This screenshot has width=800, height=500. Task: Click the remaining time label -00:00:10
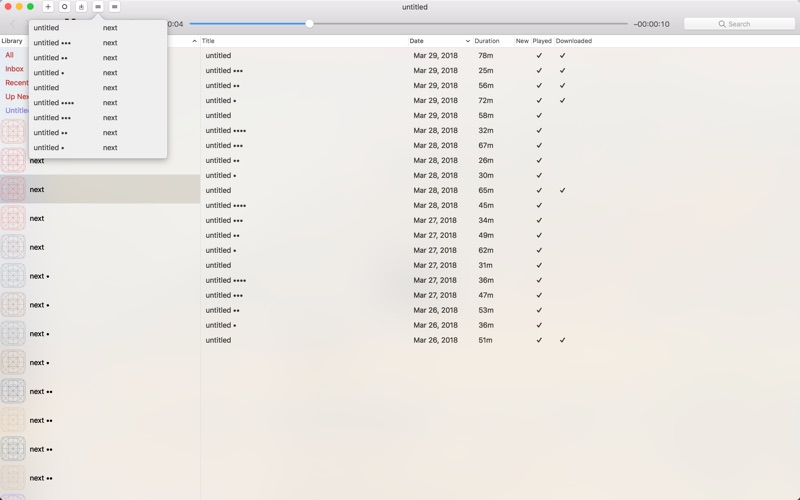(652, 24)
